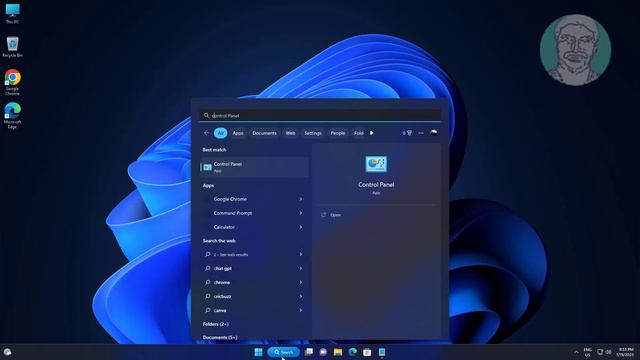Screen dimensions: 640x360
Task: Open Microsoft Edge from the taskbar
Action: coord(353,352)
